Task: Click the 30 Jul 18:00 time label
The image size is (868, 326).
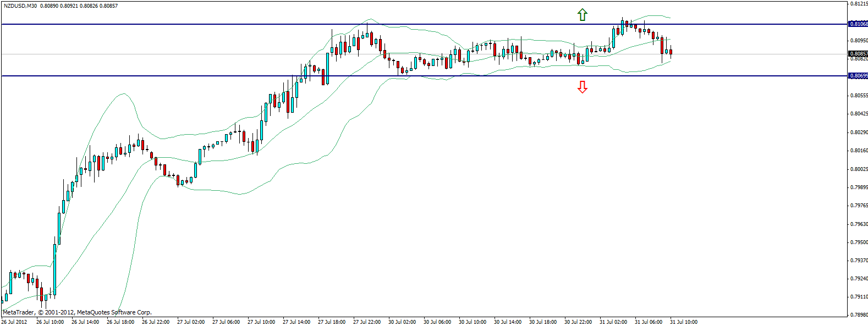Action: [543, 322]
